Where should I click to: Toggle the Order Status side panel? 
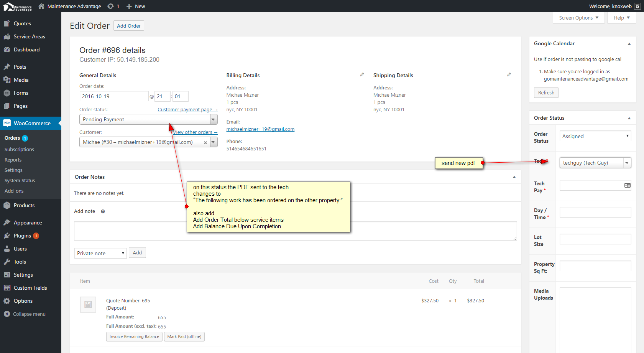coord(629,118)
